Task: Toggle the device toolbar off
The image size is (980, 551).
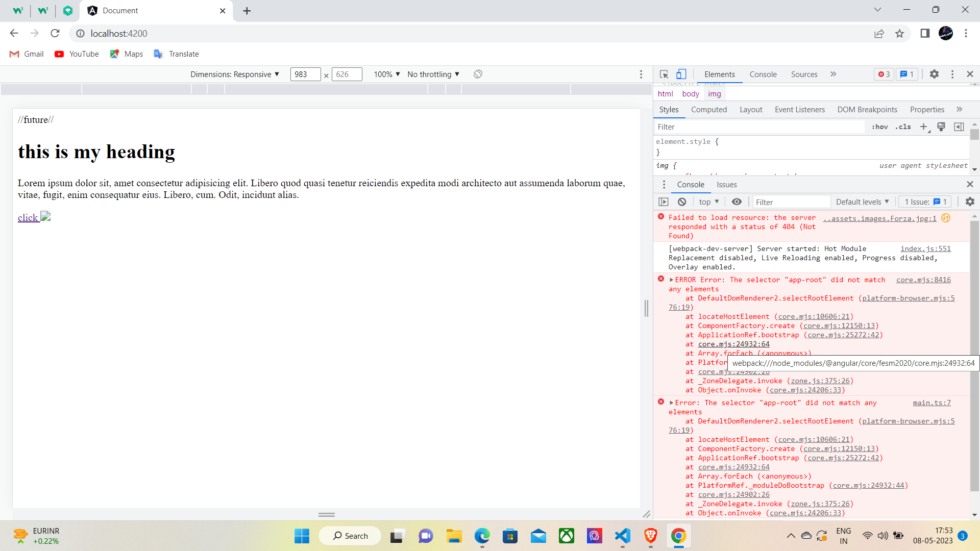Action: coord(681,74)
